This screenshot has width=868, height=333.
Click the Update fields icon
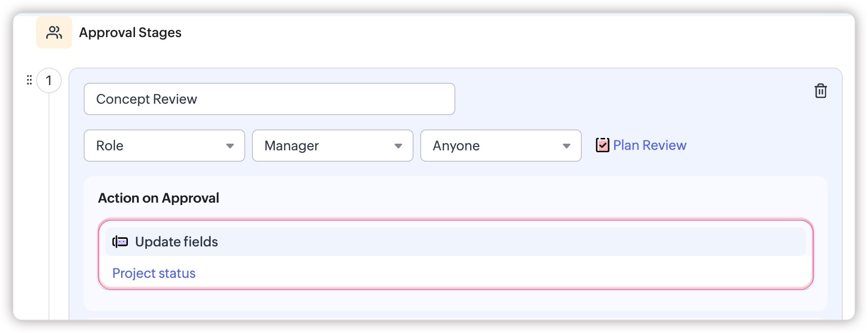120,242
